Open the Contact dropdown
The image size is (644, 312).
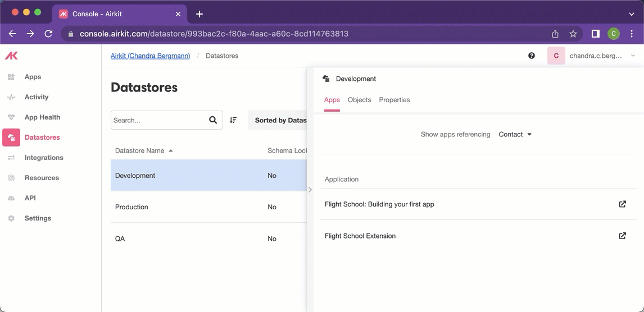pyautogui.click(x=515, y=135)
